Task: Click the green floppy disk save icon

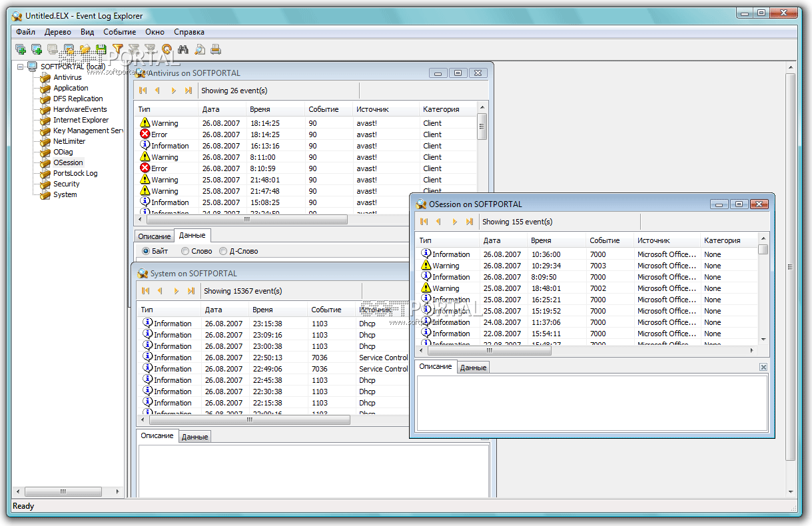Action: (101, 49)
